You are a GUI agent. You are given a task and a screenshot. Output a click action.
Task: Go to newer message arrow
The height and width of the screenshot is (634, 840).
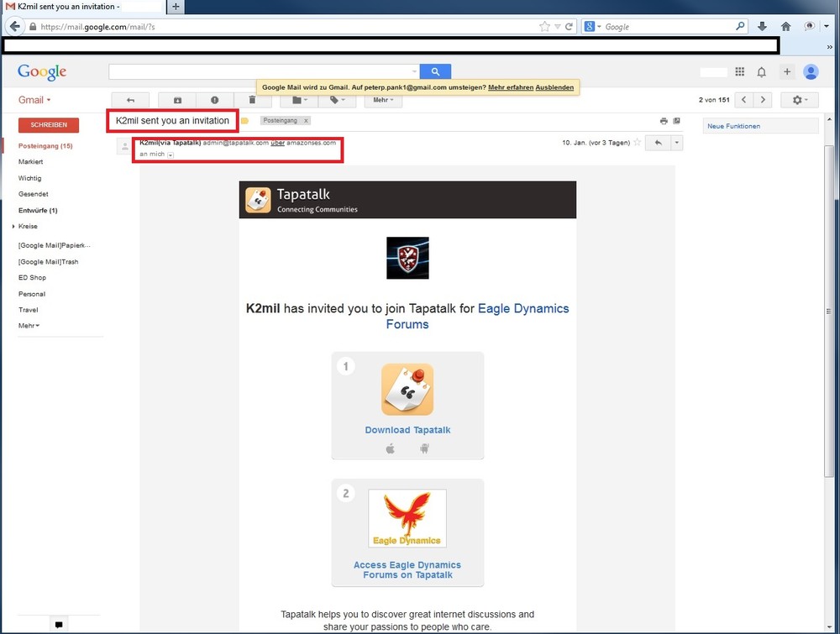coord(743,100)
